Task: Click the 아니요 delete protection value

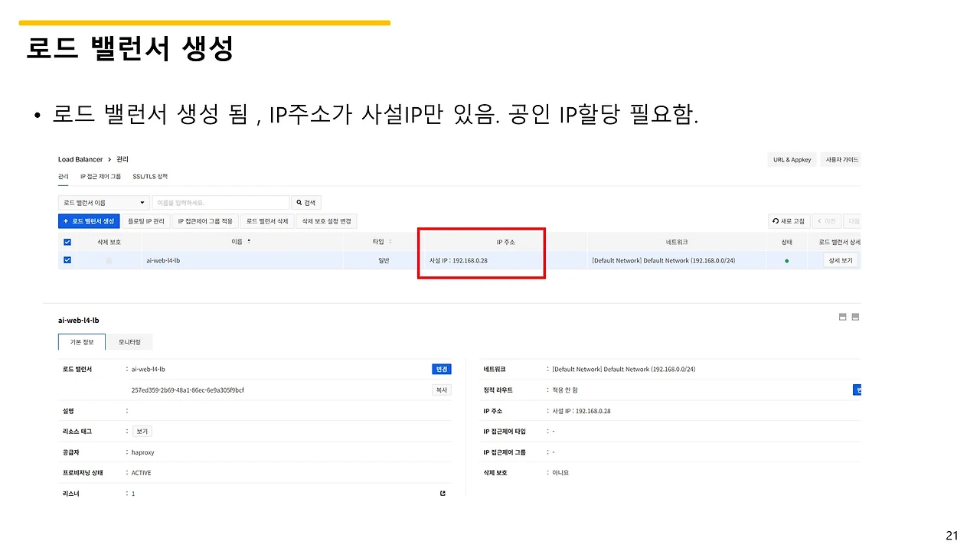Action: (560, 473)
